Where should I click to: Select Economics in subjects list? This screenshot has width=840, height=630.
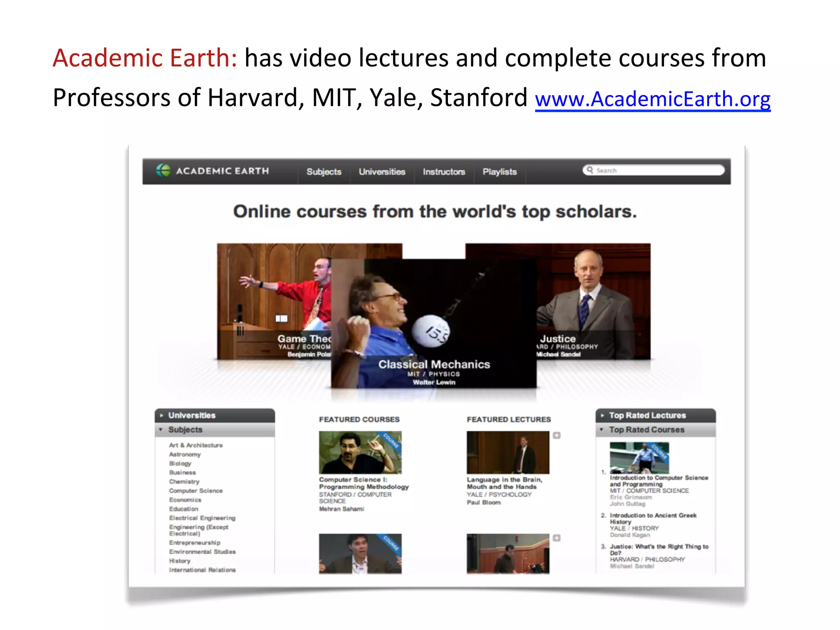click(185, 500)
